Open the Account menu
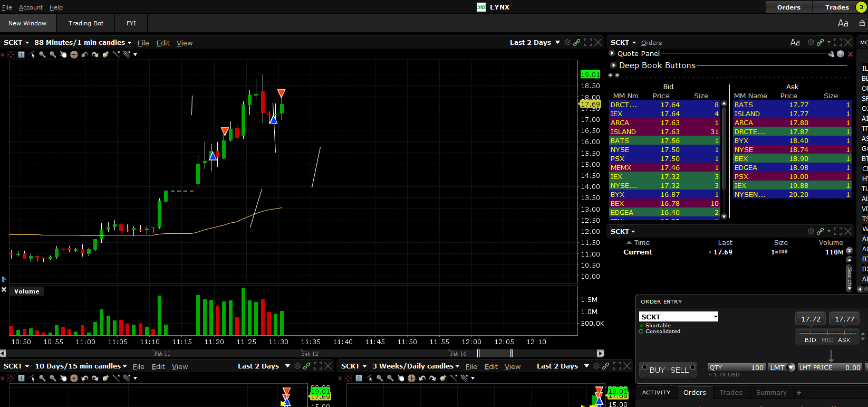Viewport: 868px width, 407px height. [x=31, y=7]
